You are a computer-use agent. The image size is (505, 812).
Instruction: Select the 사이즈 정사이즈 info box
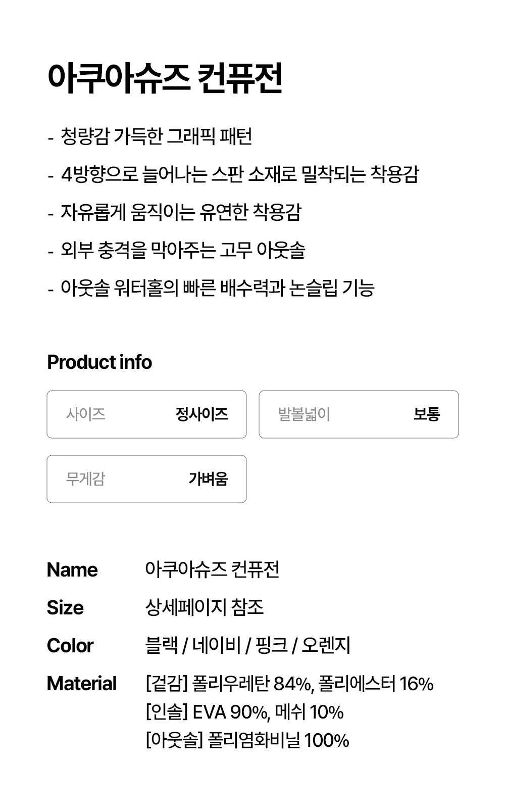click(146, 414)
